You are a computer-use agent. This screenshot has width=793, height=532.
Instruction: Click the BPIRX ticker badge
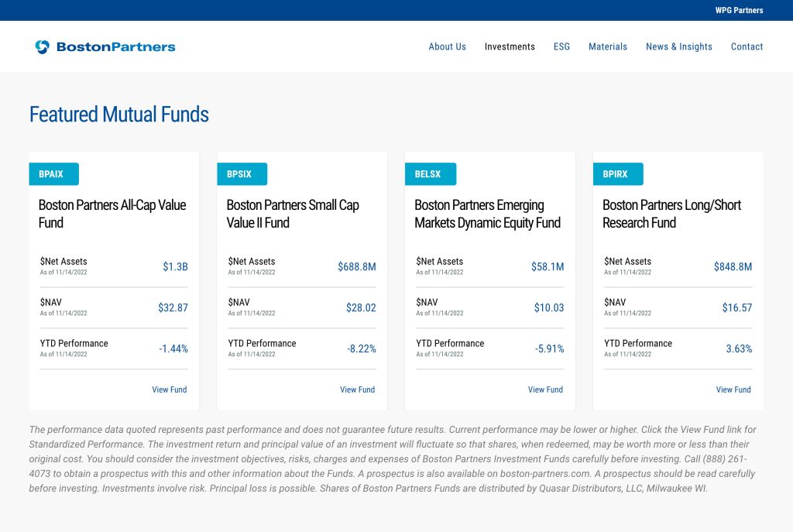[x=618, y=174]
